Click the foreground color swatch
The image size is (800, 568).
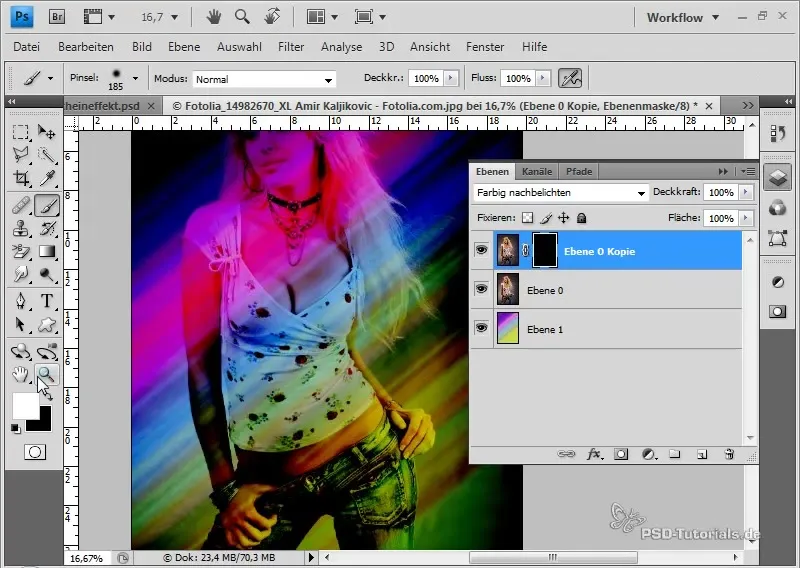pos(26,406)
